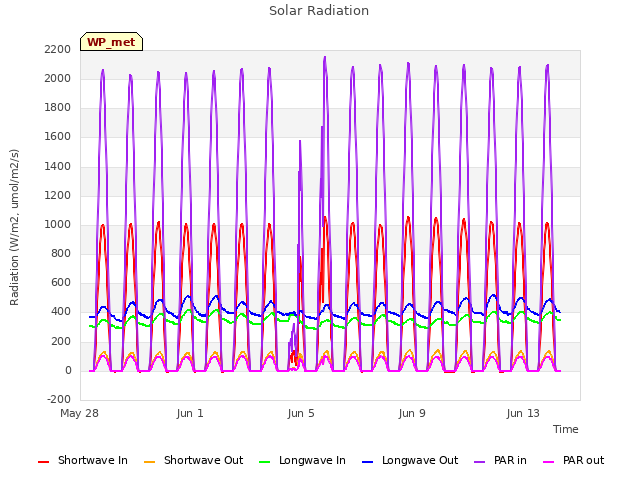Click the blue Longwave Out legend swatch
This screenshot has width=640, height=480.
pos(367,462)
